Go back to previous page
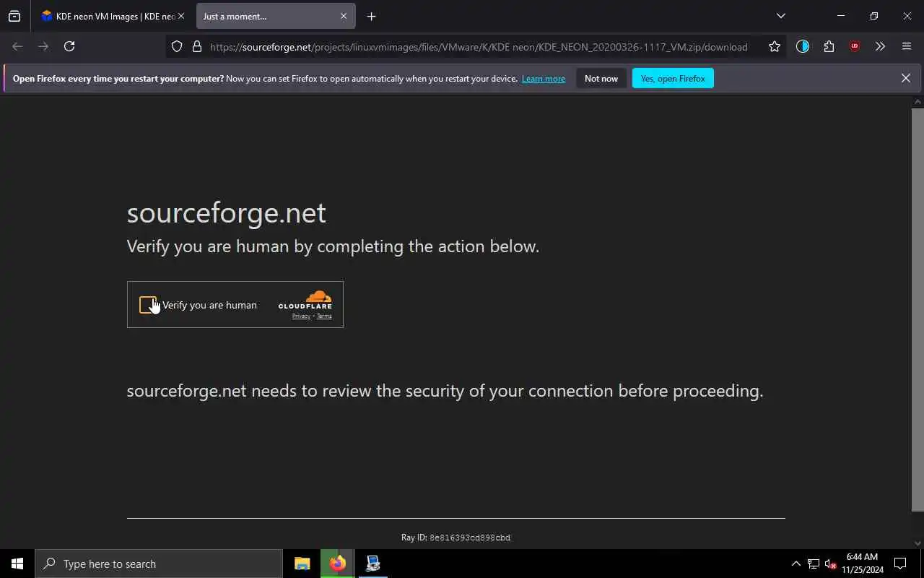The width and height of the screenshot is (924, 578). click(x=17, y=46)
